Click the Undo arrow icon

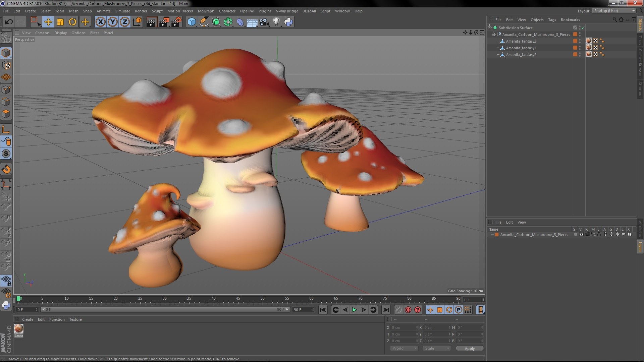[x=9, y=22]
